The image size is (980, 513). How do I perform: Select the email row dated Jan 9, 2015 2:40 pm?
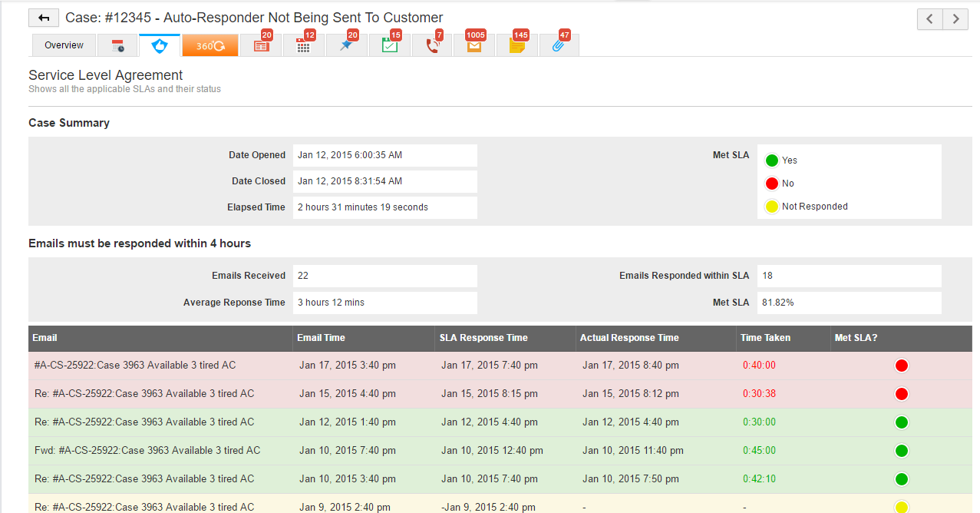[x=500, y=504]
